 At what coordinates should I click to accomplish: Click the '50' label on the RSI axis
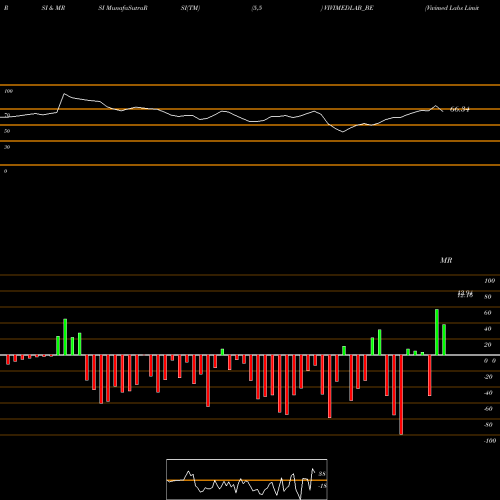7,131
